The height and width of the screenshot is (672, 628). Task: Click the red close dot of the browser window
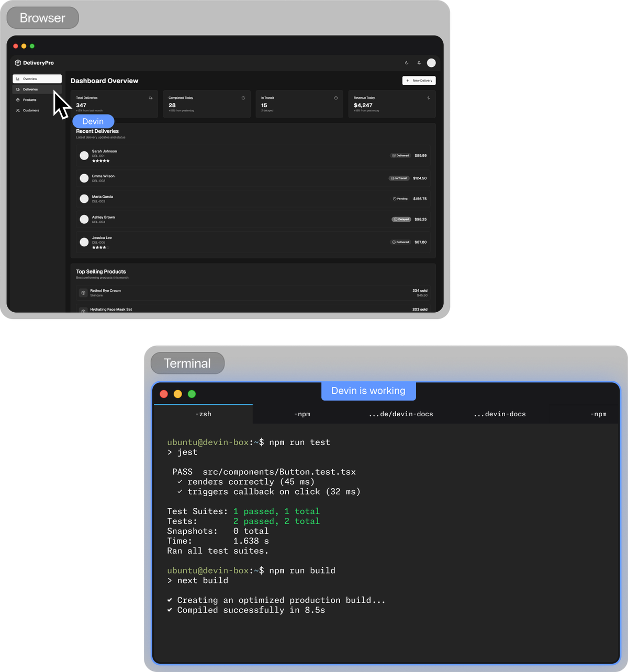16,46
